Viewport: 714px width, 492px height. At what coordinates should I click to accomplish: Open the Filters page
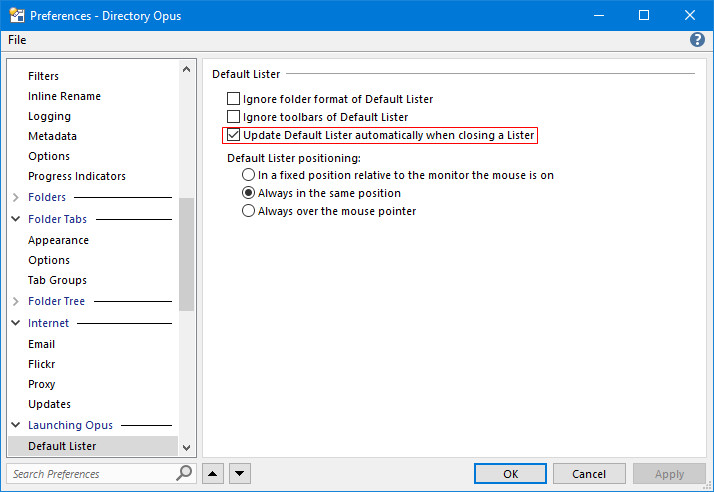(x=43, y=76)
